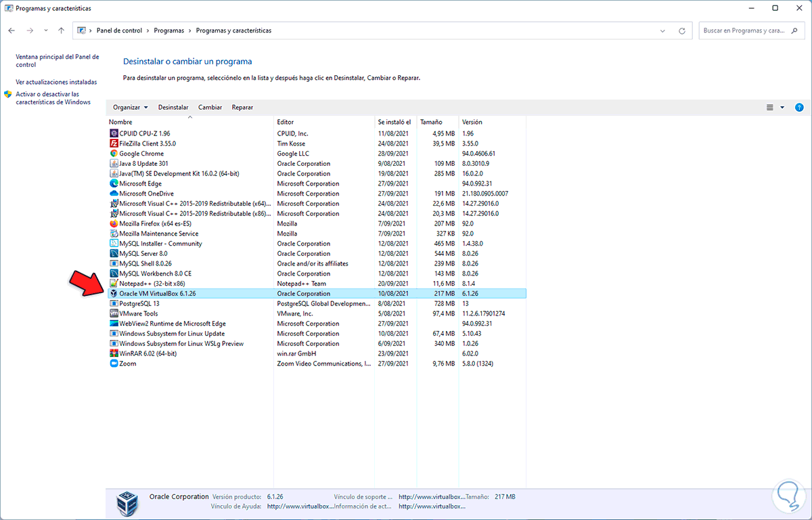This screenshot has width=812, height=520.
Task: Click the search magnifier icon
Action: 795,30
